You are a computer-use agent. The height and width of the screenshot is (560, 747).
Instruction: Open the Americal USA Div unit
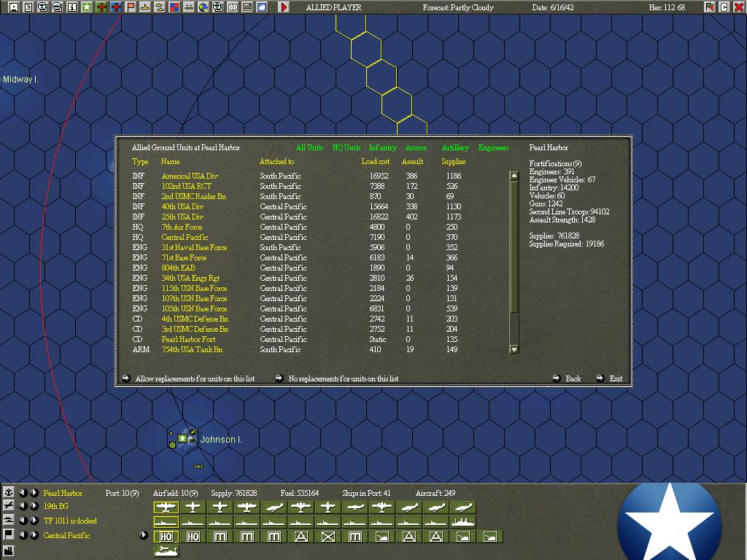click(x=190, y=176)
